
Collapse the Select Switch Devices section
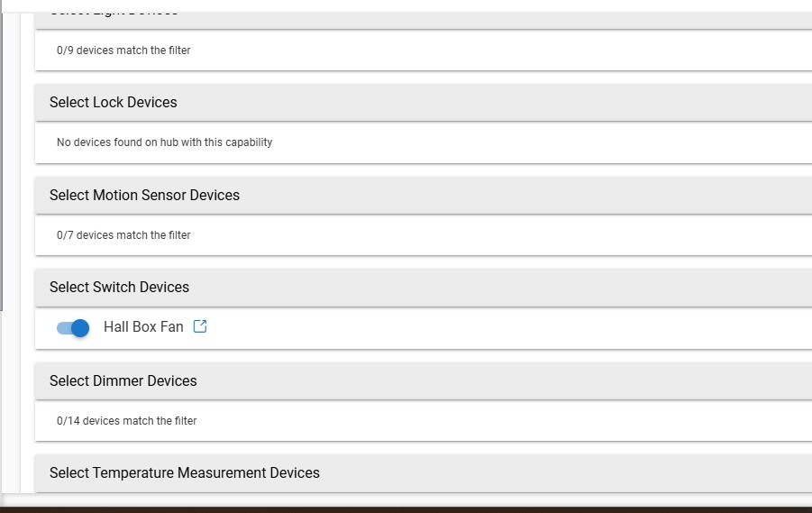[424, 287]
